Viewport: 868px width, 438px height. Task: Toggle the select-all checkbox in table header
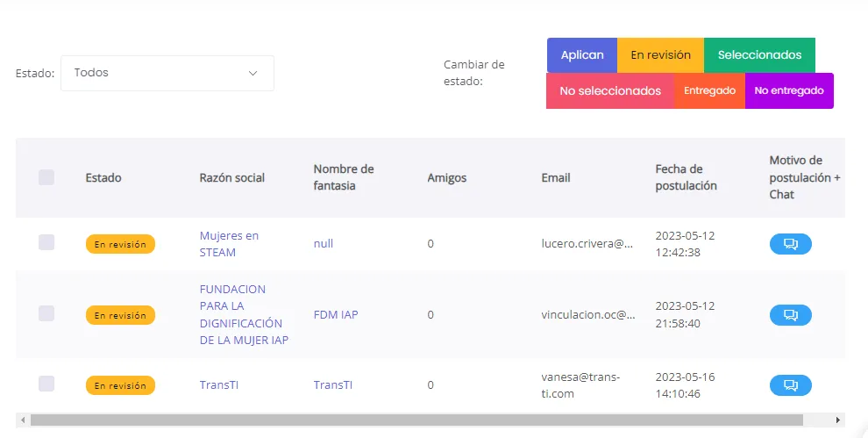click(x=46, y=177)
